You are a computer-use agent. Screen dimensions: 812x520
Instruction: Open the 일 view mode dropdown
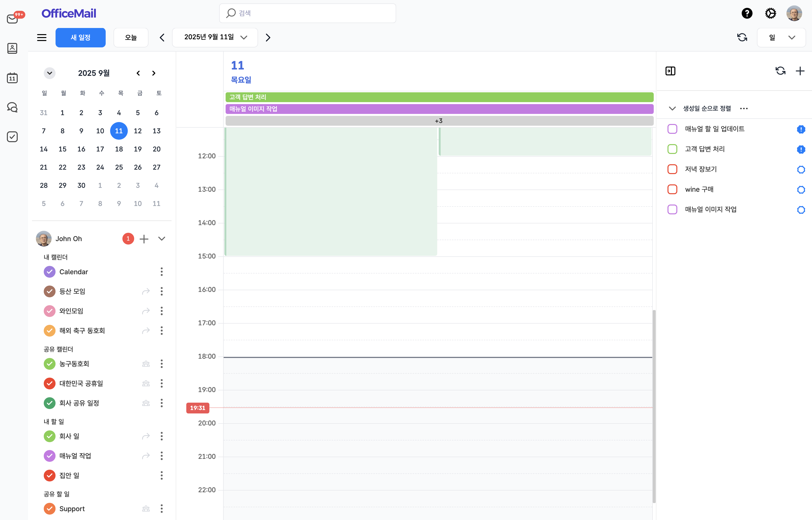pos(781,38)
